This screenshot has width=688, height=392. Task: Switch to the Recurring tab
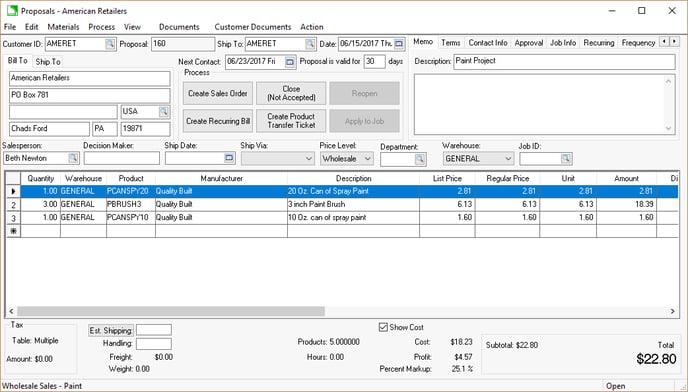click(x=598, y=43)
